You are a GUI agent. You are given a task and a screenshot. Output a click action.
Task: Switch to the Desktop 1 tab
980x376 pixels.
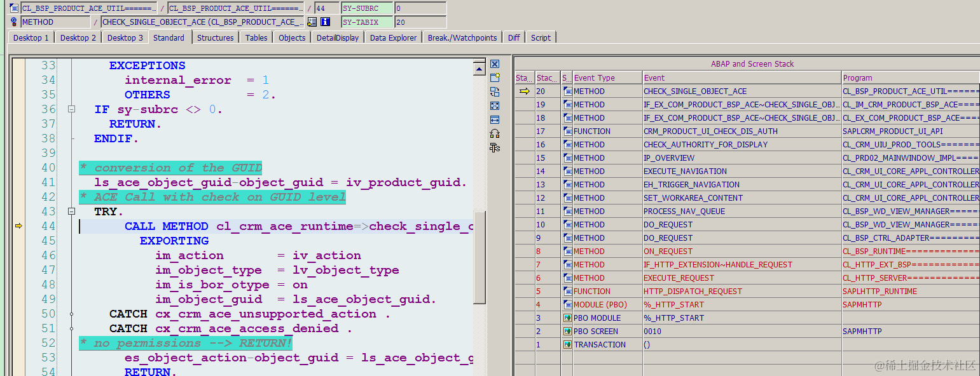click(31, 37)
